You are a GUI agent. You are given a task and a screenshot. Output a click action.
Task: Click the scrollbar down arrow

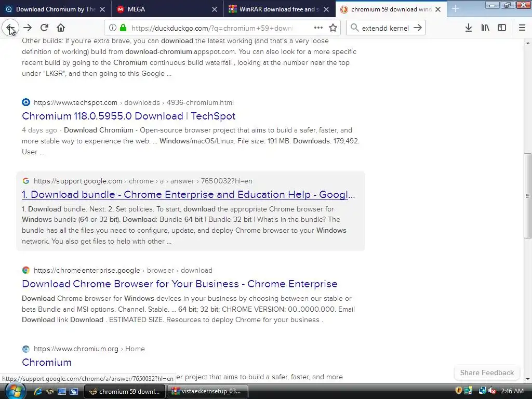(527, 379)
